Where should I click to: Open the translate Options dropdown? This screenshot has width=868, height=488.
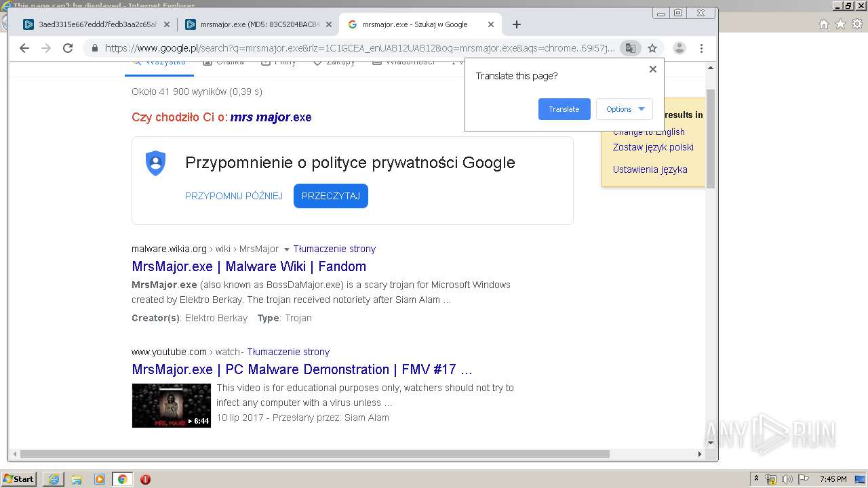pyautogui.click(x=625, y=109)
